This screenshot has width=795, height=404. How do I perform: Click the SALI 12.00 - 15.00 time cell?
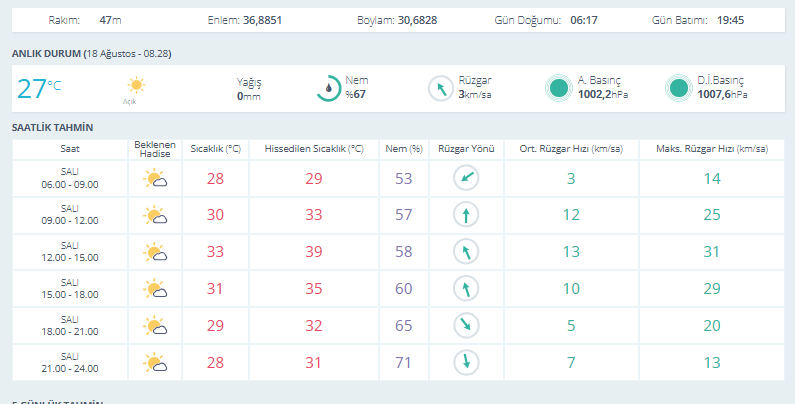coord(70,252)
